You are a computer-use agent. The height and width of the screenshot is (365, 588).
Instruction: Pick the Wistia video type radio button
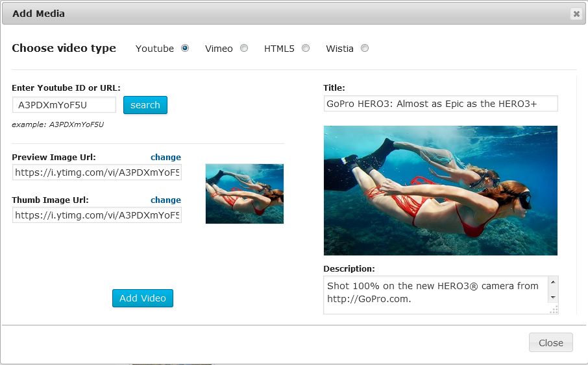coord(365,49)
